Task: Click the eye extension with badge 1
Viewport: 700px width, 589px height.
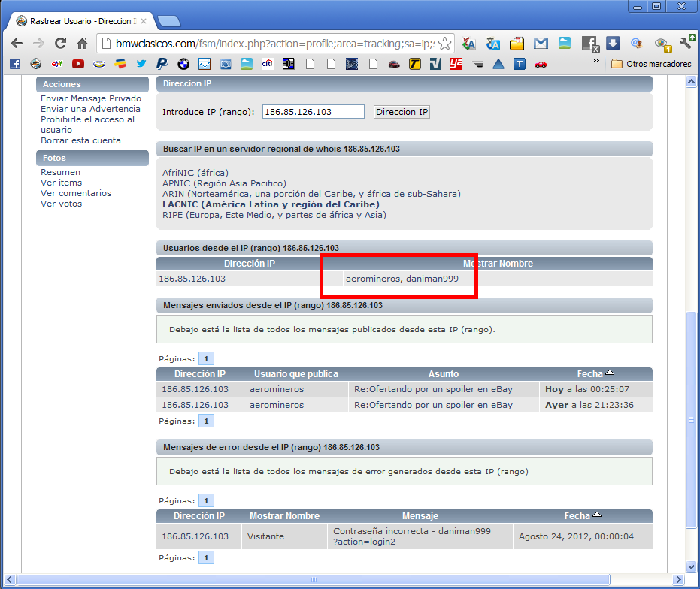Action: (x=663, y=44)
